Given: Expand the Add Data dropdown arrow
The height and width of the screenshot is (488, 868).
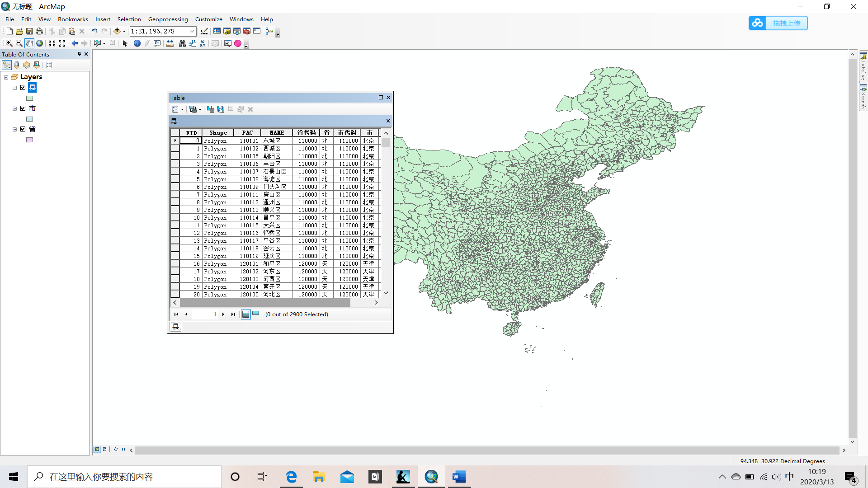Looking at the screenshot, I should pos(124,31).
